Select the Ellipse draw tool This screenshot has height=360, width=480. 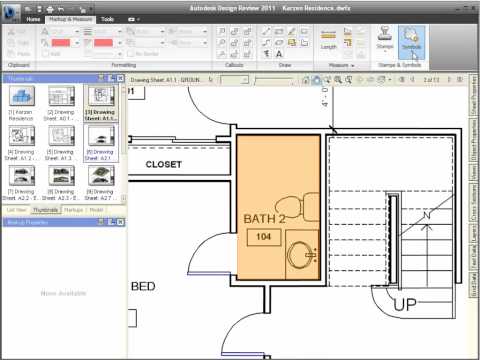point(279,43)
